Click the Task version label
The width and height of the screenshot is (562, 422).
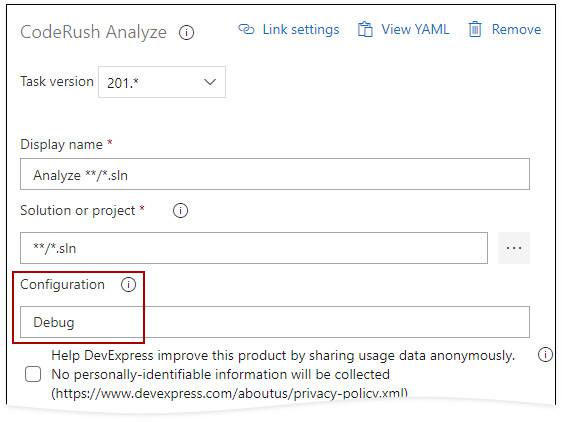(57, 81)
